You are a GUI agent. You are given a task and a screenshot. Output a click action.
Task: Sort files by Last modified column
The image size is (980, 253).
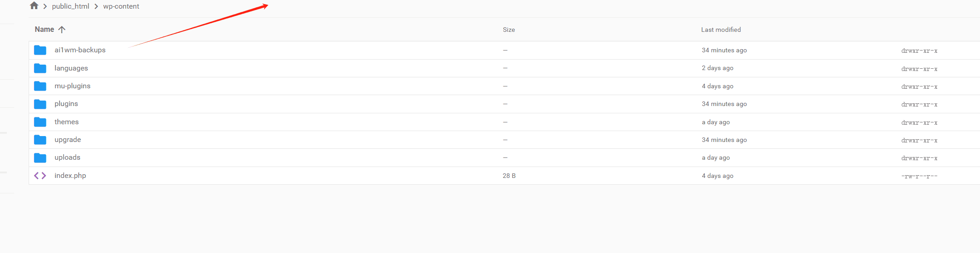[721, 30]
